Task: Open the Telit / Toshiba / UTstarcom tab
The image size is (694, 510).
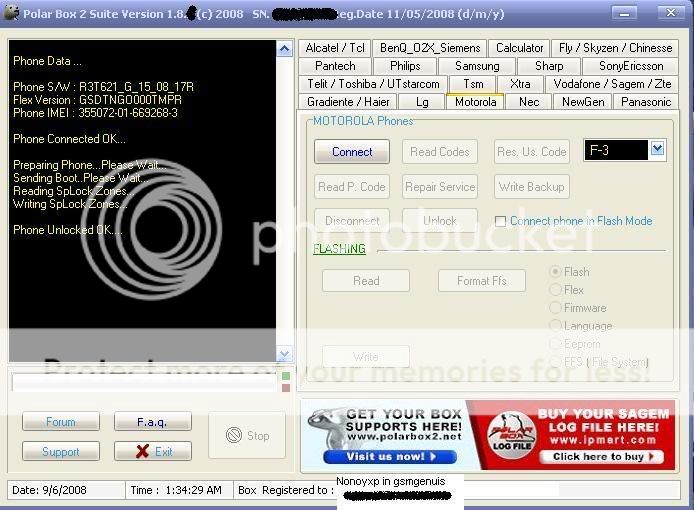Action: coord(373,84)
